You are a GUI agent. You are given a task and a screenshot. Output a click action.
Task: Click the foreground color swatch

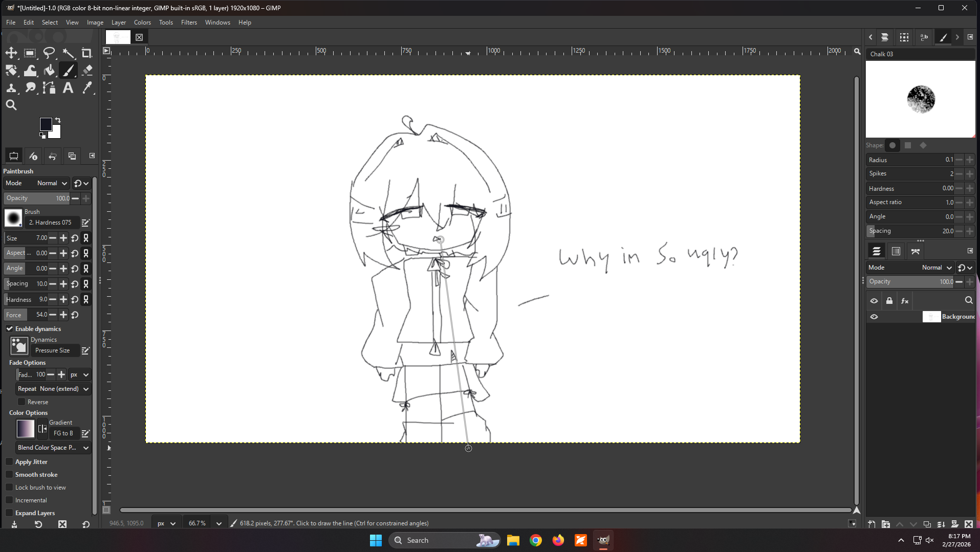click(46, 124)
